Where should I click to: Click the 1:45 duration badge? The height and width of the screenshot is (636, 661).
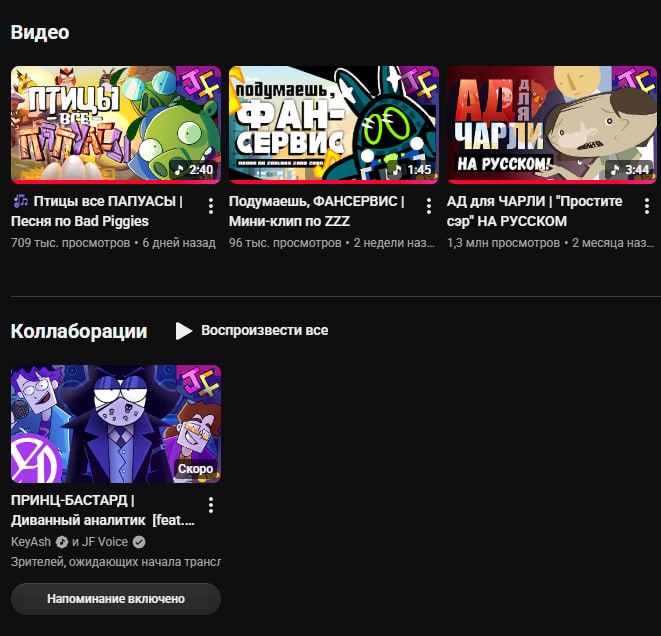(412, 169)
